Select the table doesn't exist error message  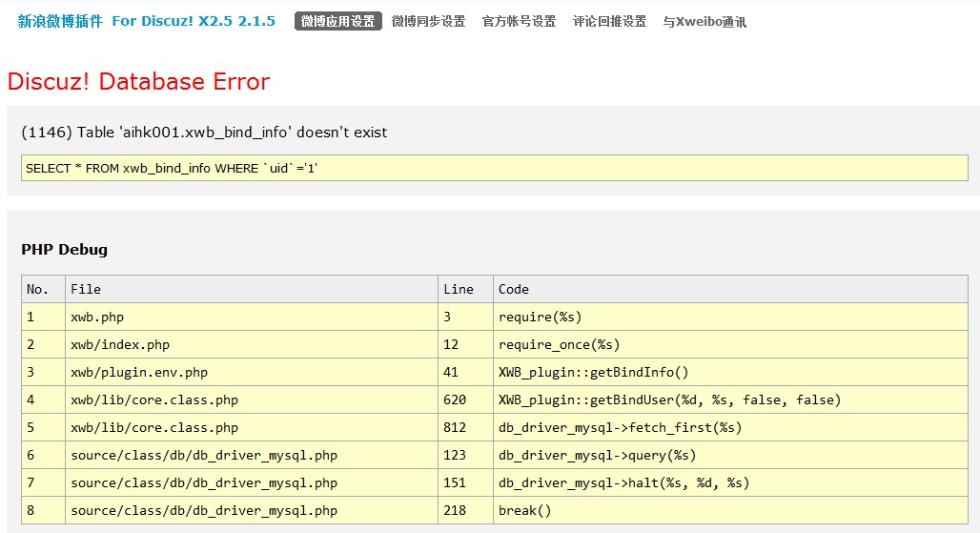(x=204, y=133)
